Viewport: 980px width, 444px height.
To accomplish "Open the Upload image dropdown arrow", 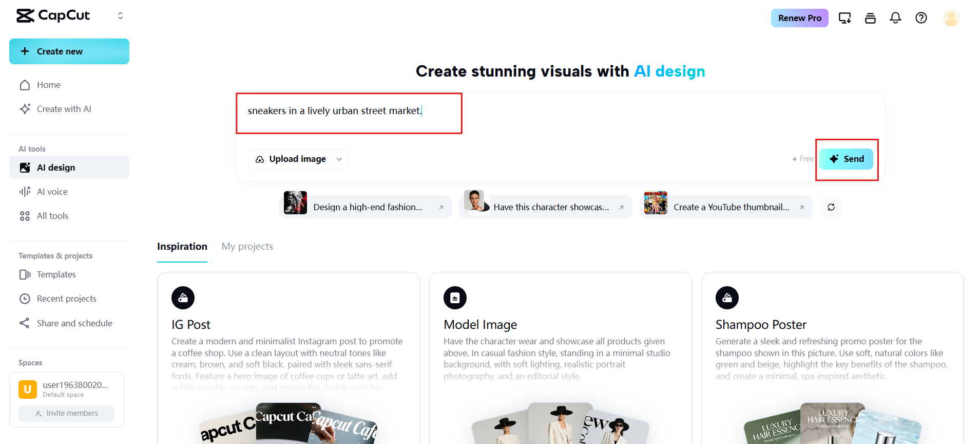I will [339, 159].
